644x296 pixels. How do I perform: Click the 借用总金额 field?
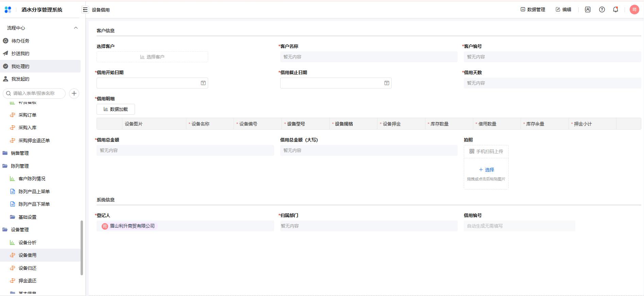coord(185,150)
